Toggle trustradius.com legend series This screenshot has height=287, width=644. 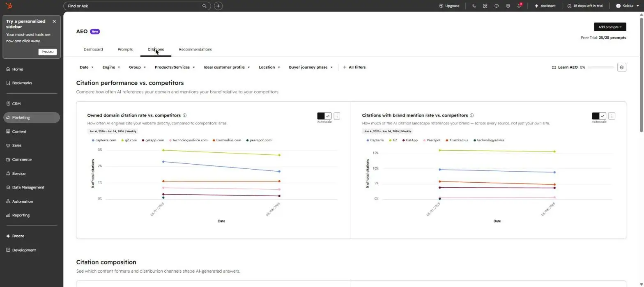coord(227,140)
